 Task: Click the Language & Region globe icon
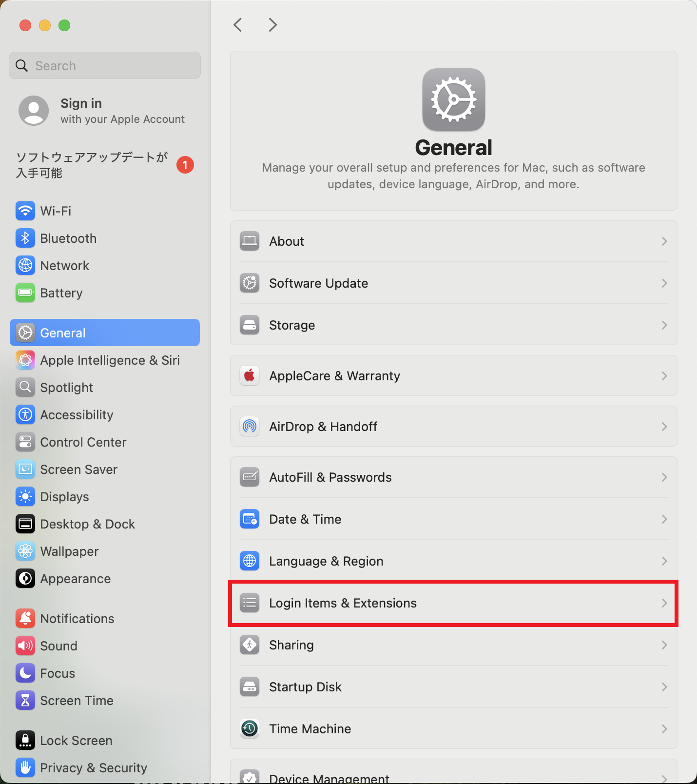[x=250, y=561]
